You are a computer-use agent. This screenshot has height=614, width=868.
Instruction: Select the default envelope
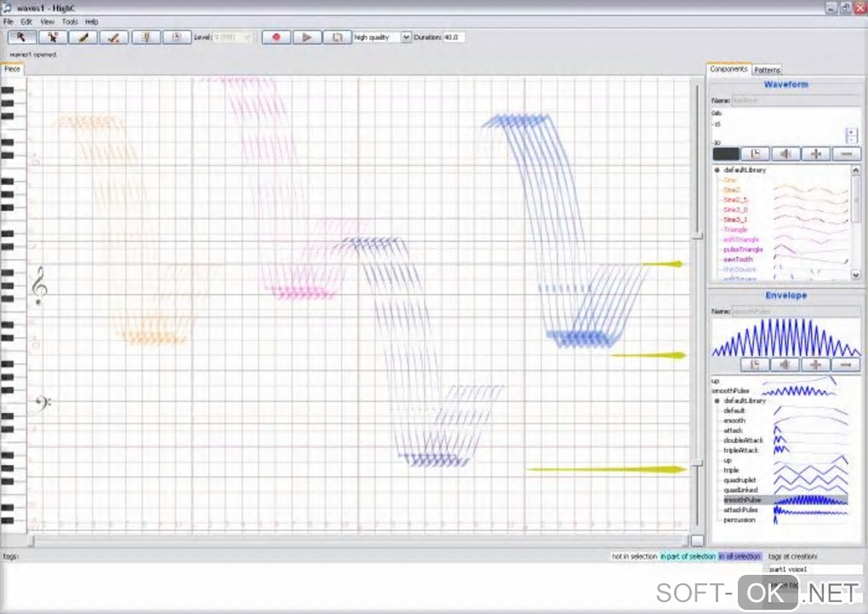[734, 410]
